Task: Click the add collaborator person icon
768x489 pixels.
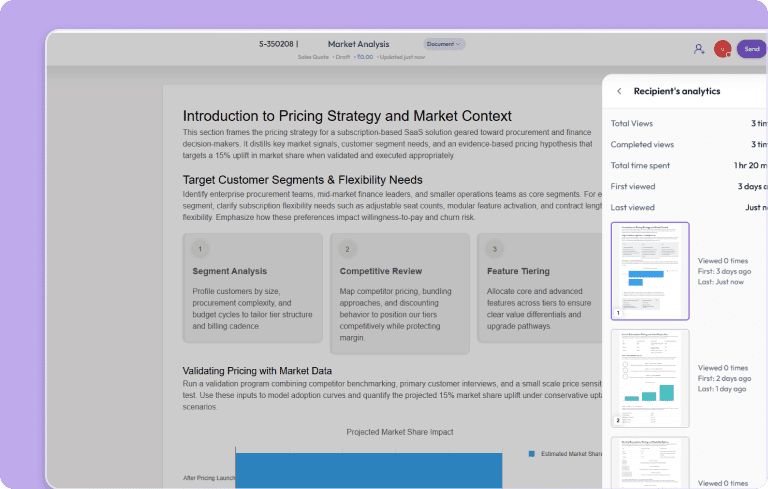Action: click(x=698, y=48)
